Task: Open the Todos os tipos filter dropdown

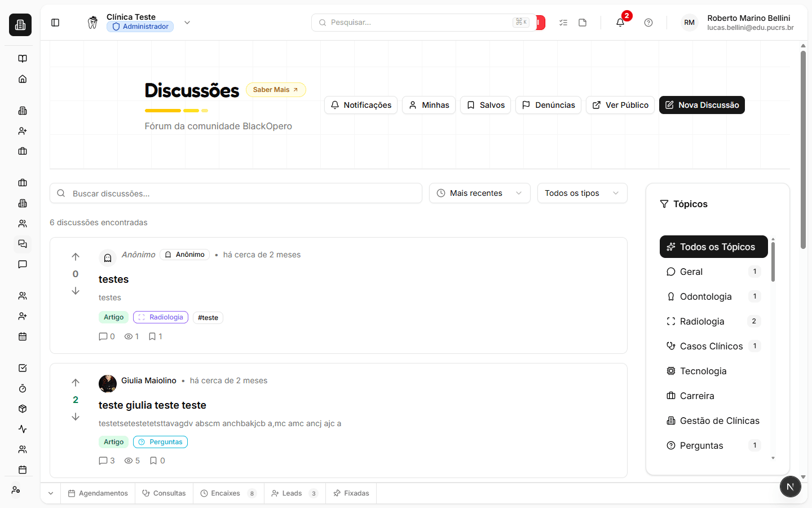Action: [x=582, y=193]
